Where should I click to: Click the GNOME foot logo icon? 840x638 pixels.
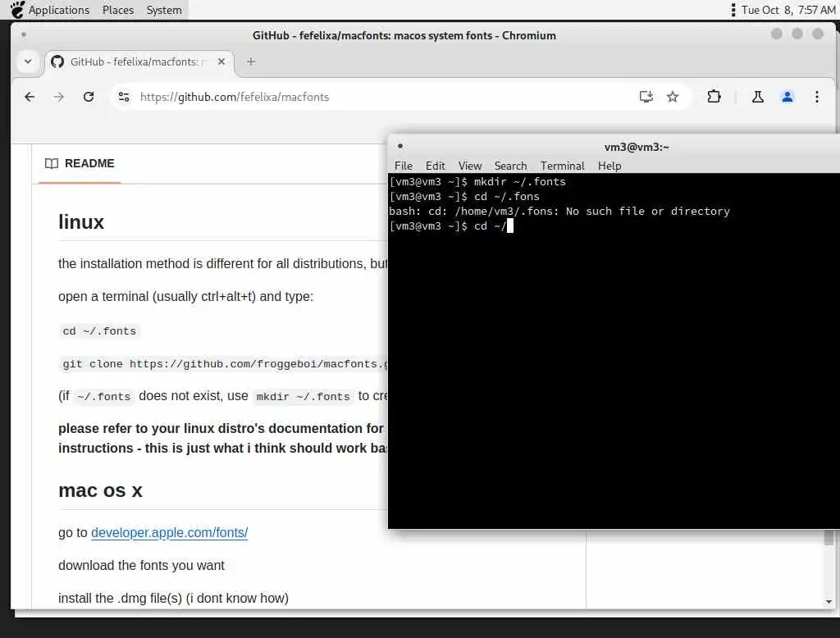tap(17, 10)
